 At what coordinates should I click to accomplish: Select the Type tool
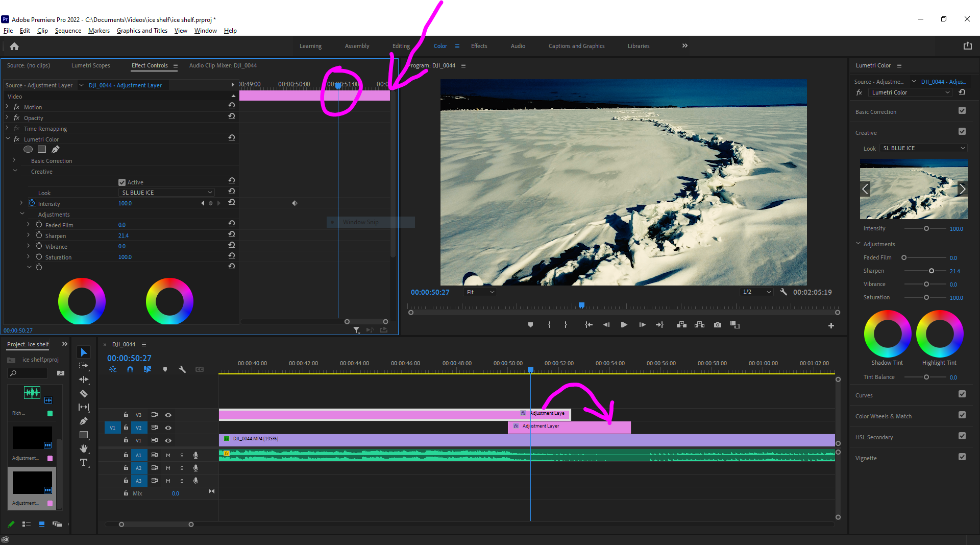83,463
